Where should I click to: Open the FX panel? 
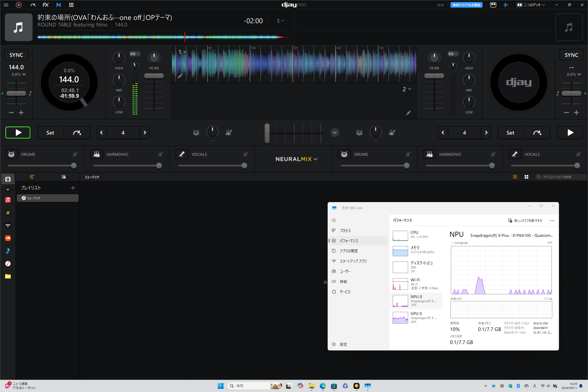point(46,5)
